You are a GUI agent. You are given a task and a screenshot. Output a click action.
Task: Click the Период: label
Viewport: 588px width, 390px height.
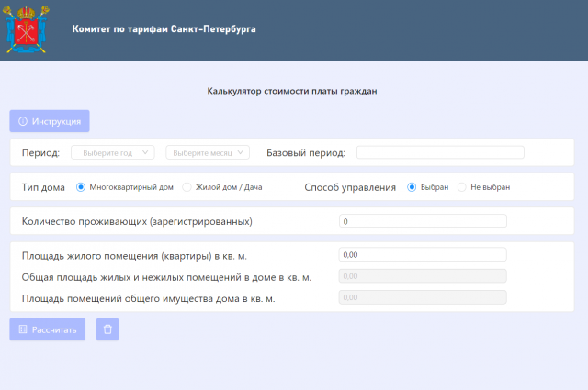tap(40, 153)
